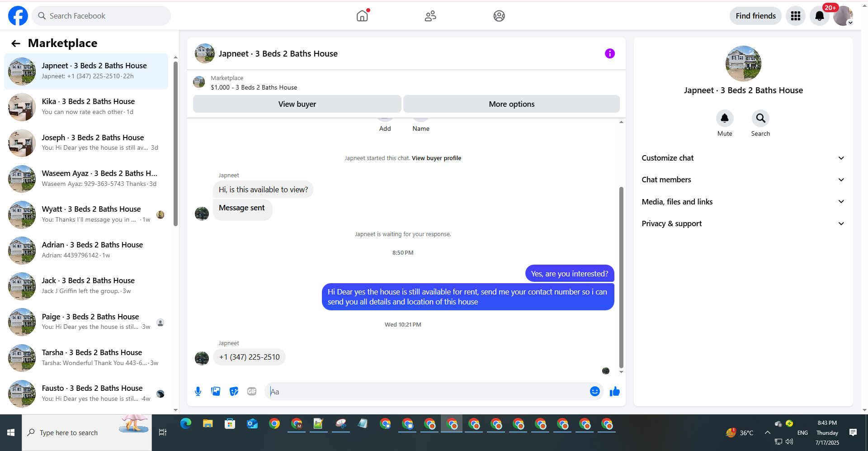
Task: Click the Find friends button
Action: (755, 16)
